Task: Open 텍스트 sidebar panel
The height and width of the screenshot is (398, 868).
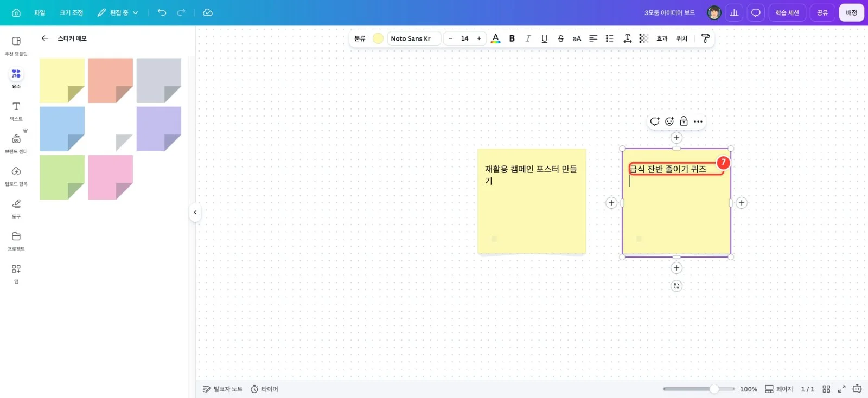Action: (x=16, y=111)
